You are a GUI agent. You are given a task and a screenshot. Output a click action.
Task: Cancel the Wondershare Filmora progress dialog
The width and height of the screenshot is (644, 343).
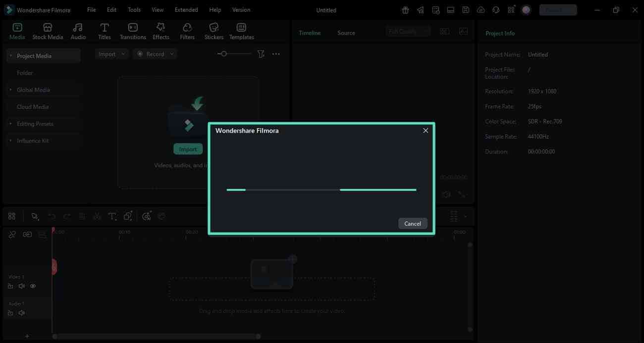click(x=413, y=223)
